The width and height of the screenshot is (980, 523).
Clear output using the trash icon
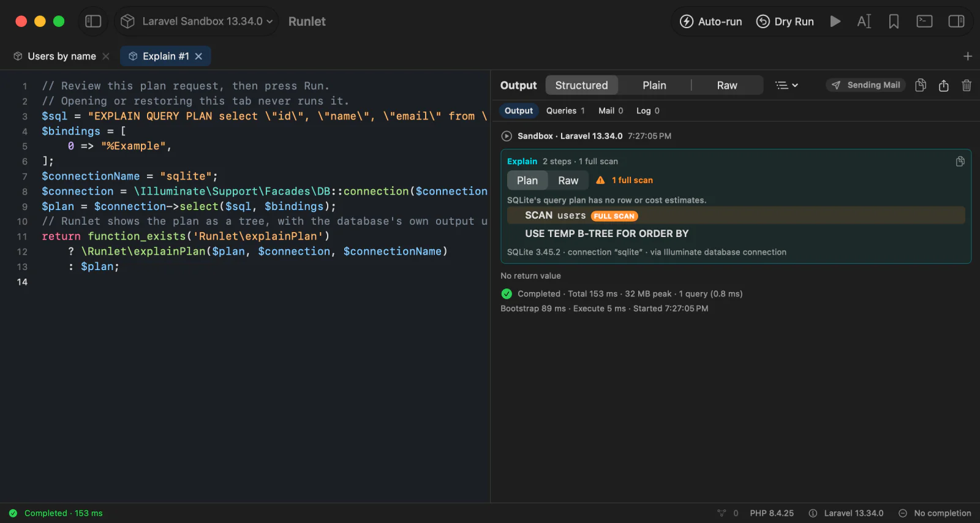point(967,85)
